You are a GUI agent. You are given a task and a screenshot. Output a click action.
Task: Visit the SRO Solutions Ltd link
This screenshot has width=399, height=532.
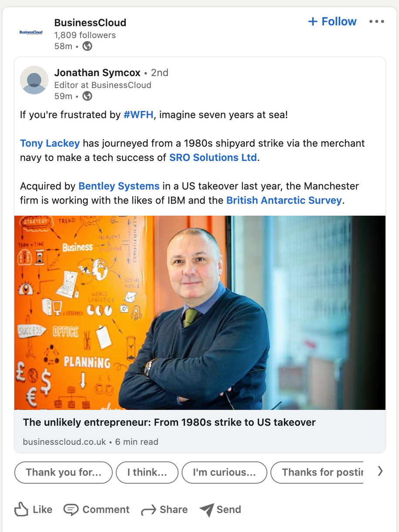pos(213,157)
